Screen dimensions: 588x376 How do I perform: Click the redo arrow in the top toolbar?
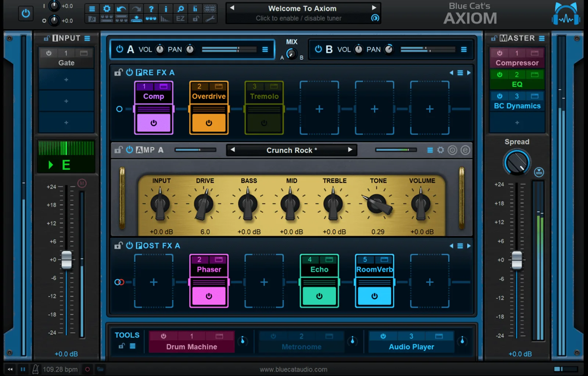pyautogui.click(x=136, y=8)
